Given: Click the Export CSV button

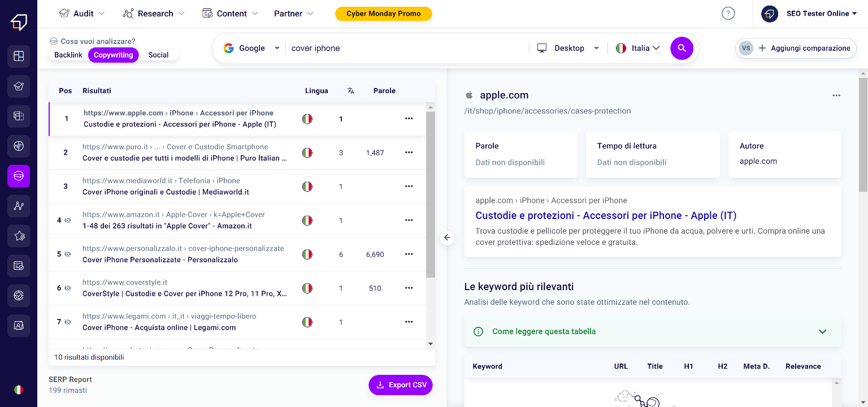Looking at the screenshot, I should 401,385.
